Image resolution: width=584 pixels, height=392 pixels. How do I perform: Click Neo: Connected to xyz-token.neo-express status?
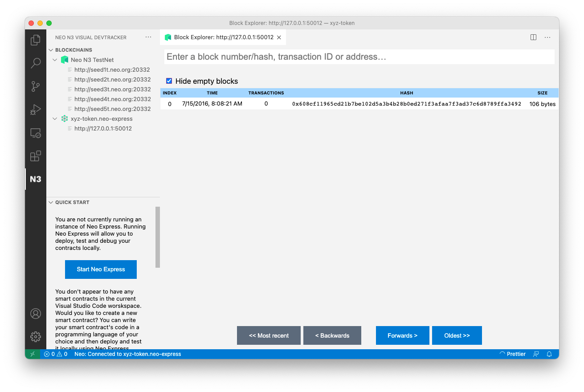tap(128, 354)
